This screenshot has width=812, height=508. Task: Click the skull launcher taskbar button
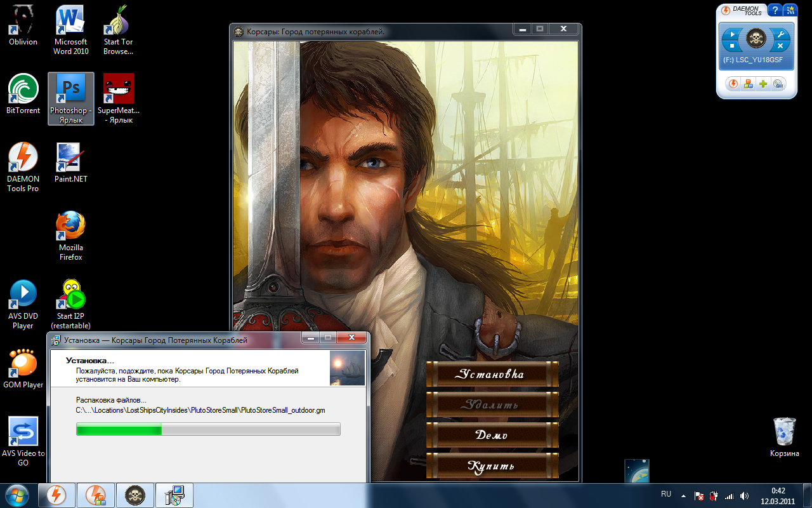134,495
